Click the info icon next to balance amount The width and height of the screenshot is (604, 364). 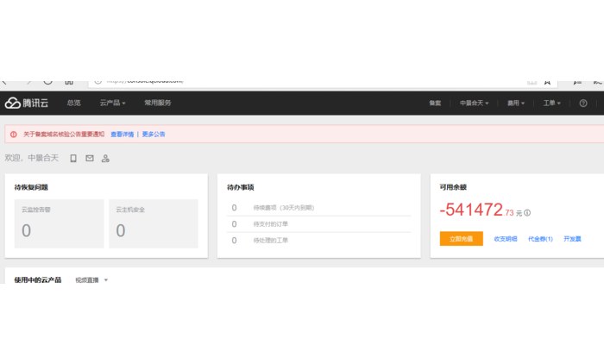pyautogui.click(x=527, y=212)
